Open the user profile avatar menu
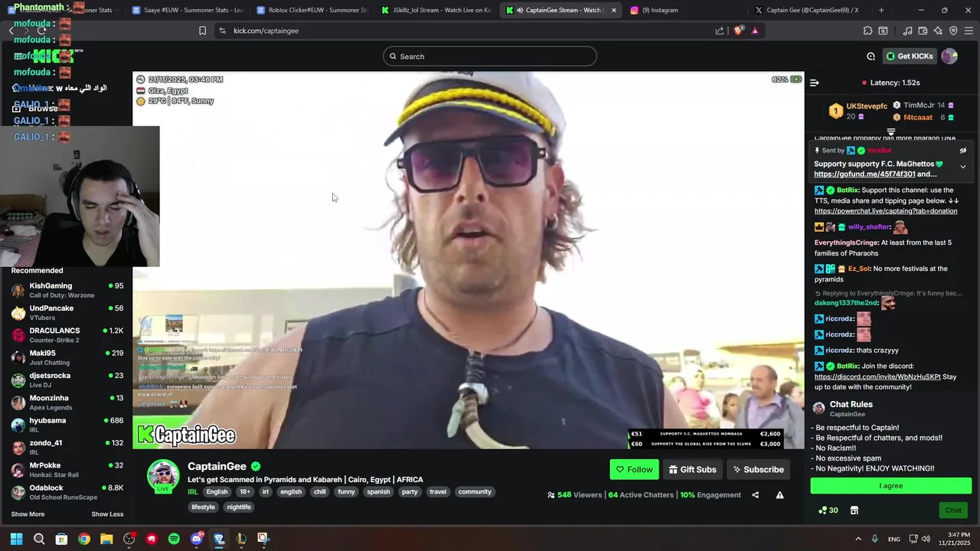Image resolution: width=980 pixels, height=551 pixels. 949,57
